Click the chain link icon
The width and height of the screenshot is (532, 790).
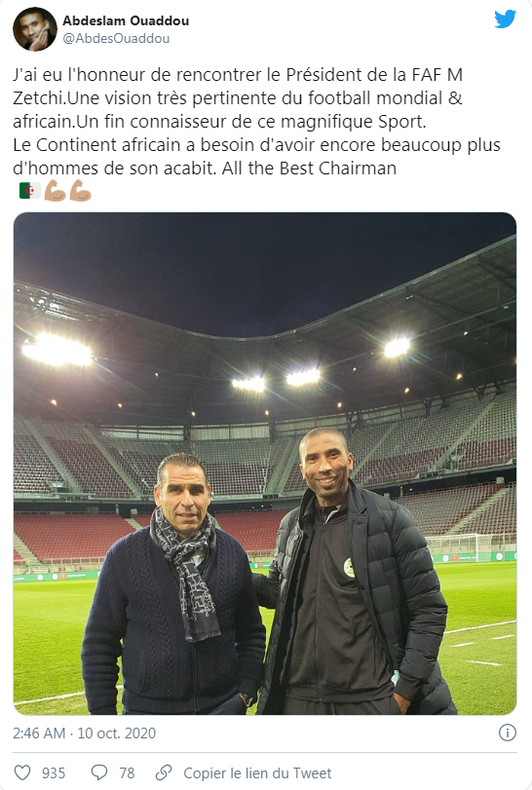click(164, 772)
